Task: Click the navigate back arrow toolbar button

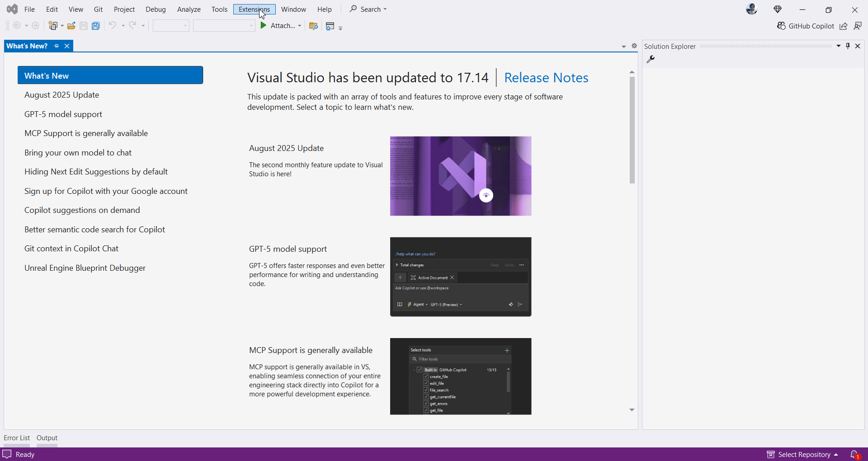Action: [x=17, y=26]
